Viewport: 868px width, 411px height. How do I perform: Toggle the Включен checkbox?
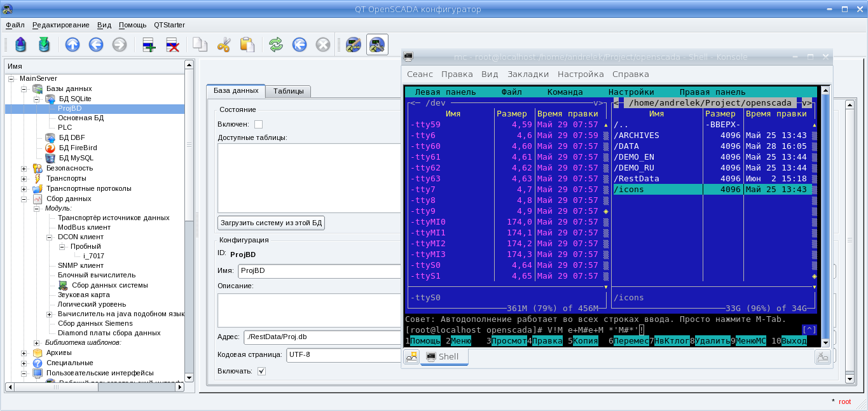(x=258, y=124)
